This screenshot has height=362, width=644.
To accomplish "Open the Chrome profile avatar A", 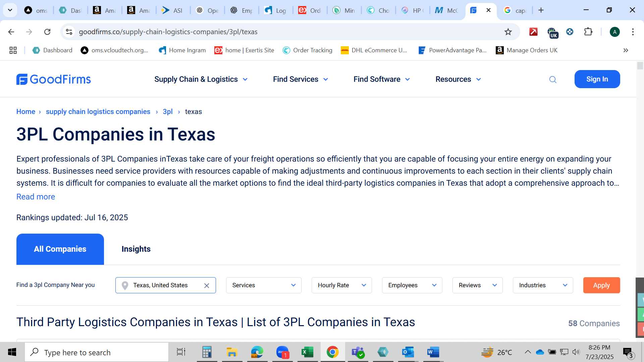I will pos(614,32).
